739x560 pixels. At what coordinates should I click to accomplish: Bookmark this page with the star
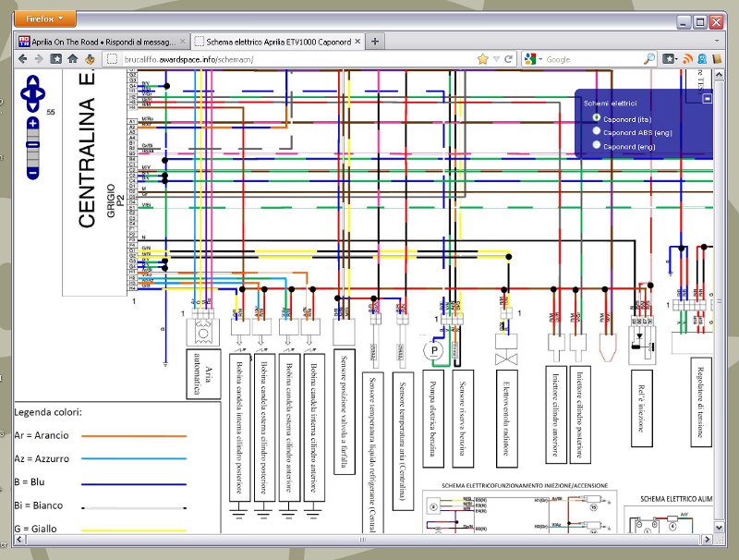tap(482, 59)
